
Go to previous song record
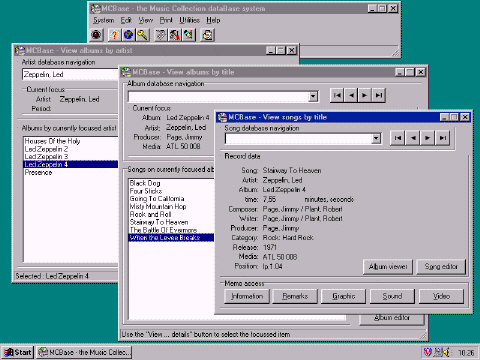pos(413,138)
